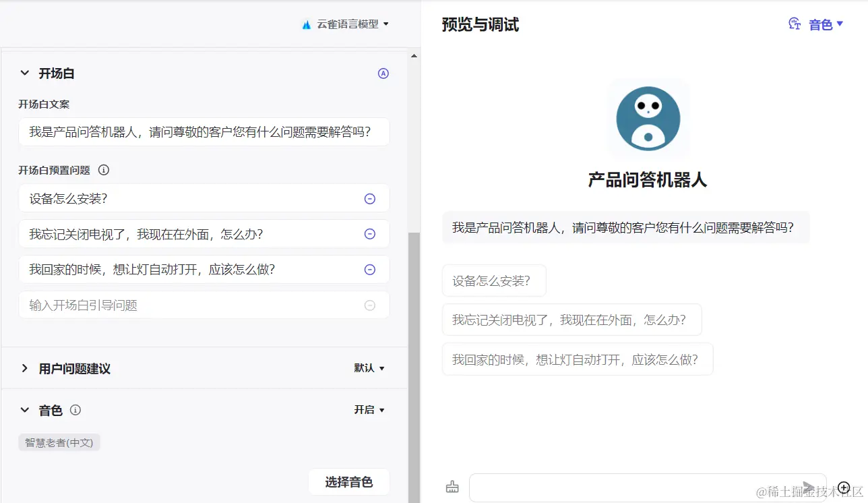This screenshot has height=503, width=868.
Task: Click the plus icon beside the chat input
Action: tap(844, 487)
